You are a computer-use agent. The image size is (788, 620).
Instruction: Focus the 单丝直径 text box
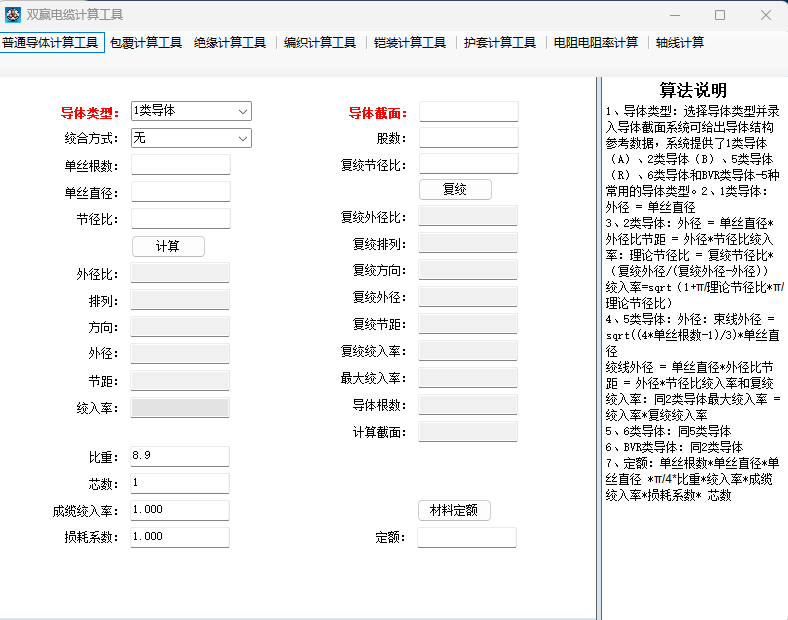[x=180, y=191]
